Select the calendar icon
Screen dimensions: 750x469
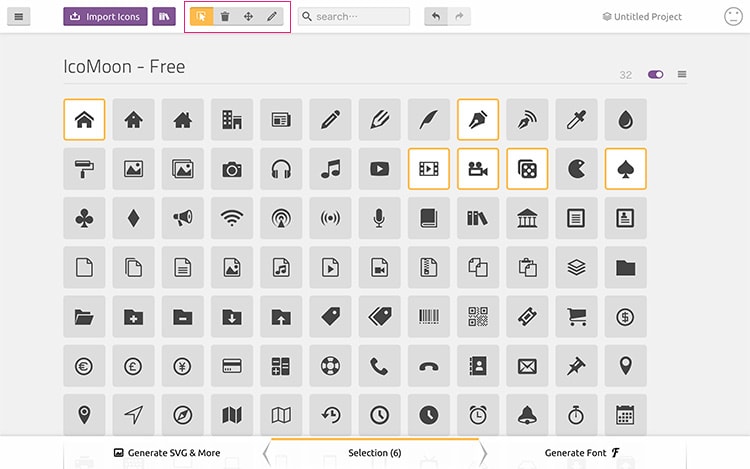point(626,415)
